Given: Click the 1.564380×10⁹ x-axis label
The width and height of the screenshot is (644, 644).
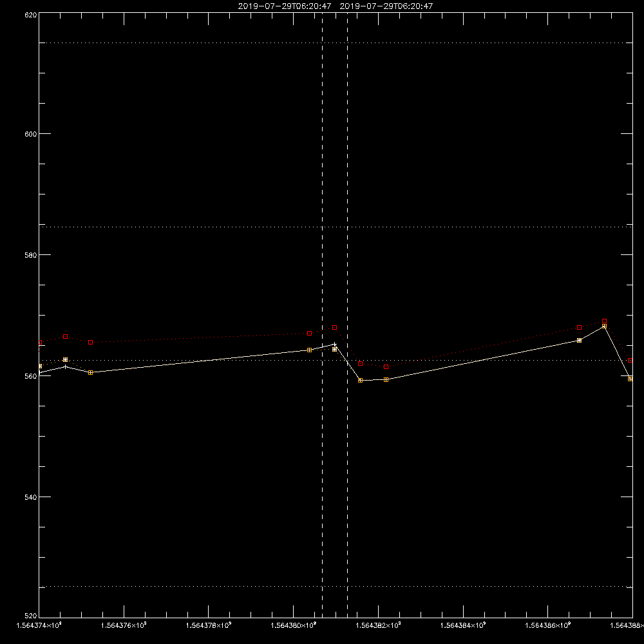Looking at the screenshot, I should 293,625.
